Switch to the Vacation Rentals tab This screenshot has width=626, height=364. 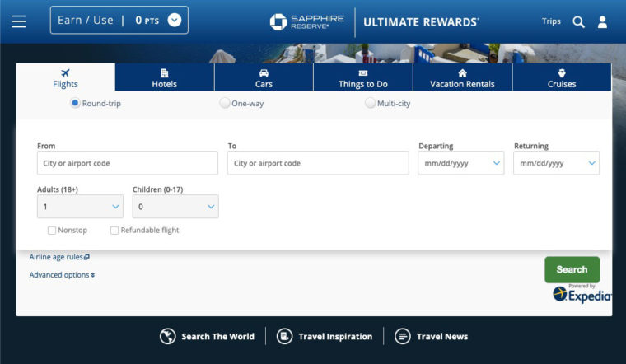(x=462, y=77)
